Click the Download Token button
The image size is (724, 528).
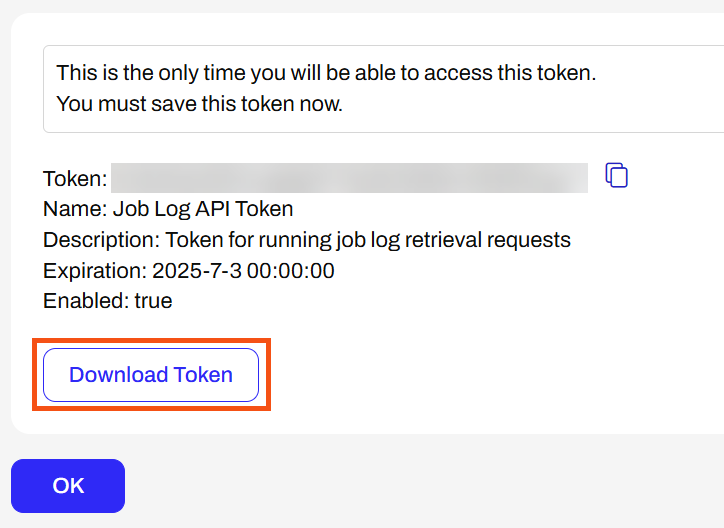151,375
